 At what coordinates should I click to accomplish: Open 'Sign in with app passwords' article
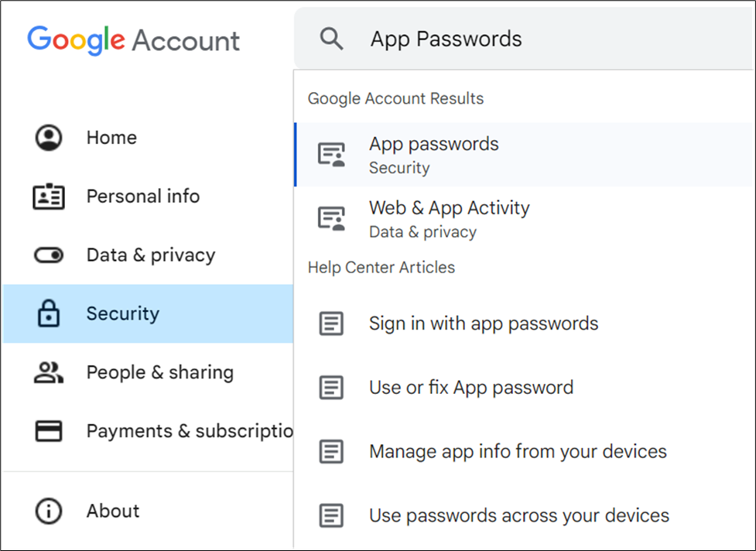tap(484, 323)
